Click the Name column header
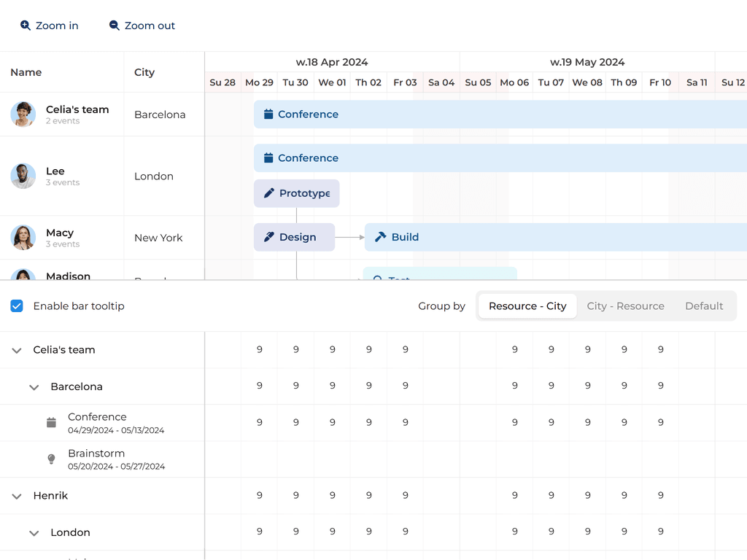The image size is (747, 560). coord(26,72)
